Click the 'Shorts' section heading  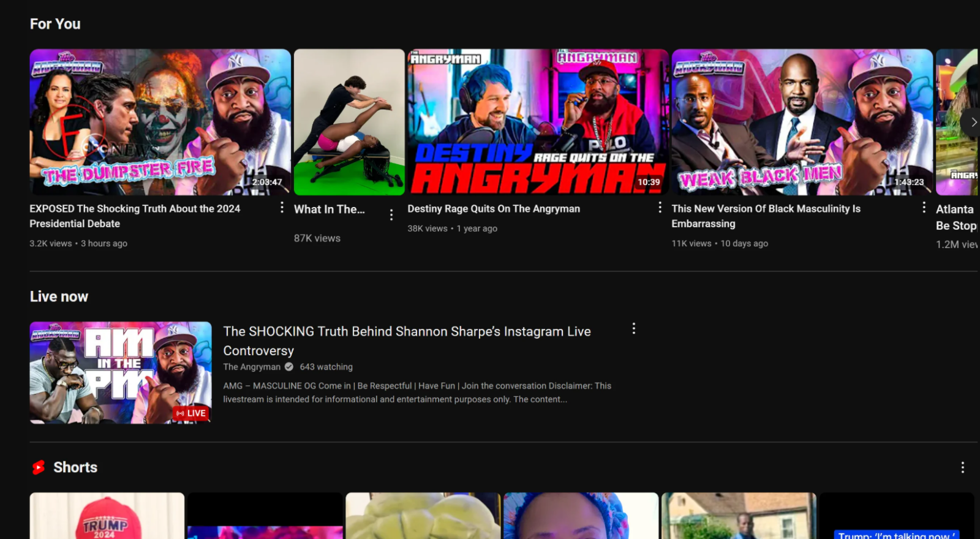point(75,467)
